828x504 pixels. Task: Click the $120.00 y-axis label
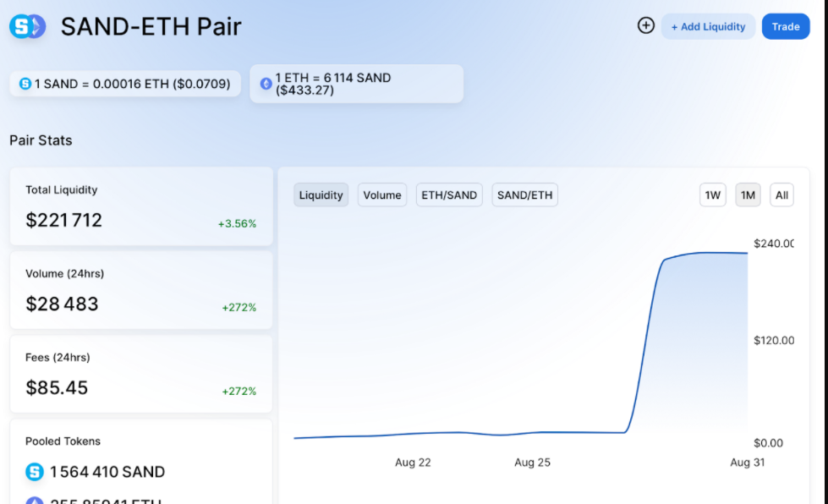coord(774,341)
